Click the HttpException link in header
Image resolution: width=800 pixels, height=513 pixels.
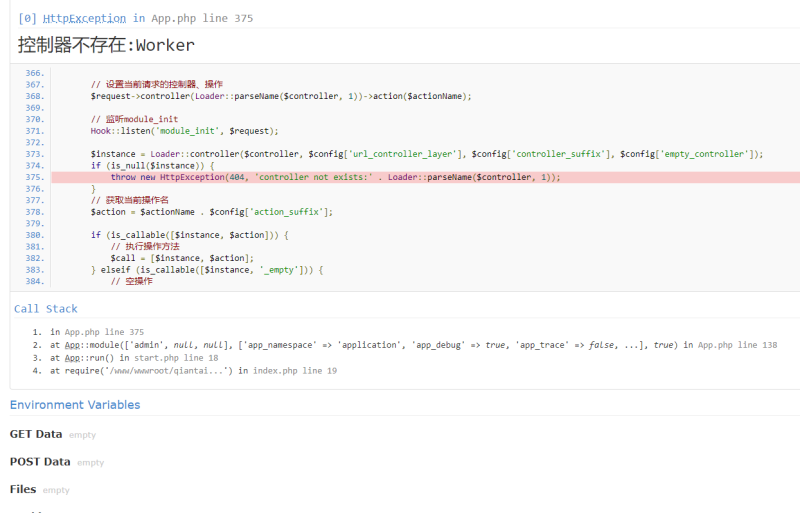click(84, 18)
